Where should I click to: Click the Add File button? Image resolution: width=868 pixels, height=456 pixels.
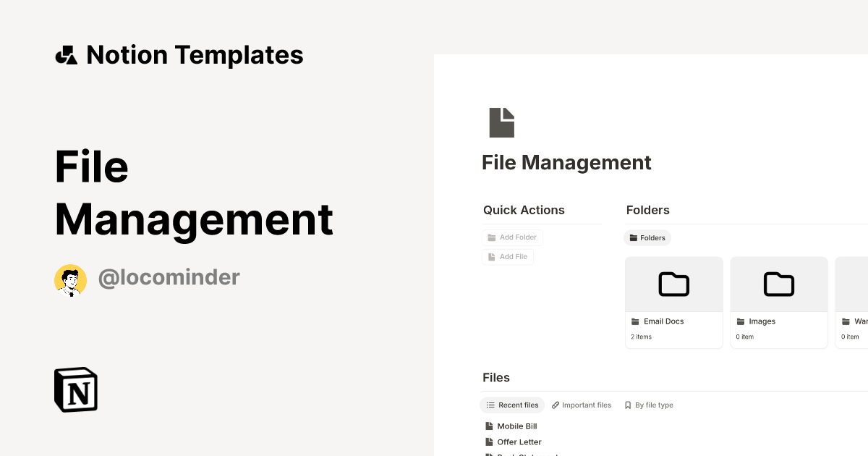pos(508,256)
